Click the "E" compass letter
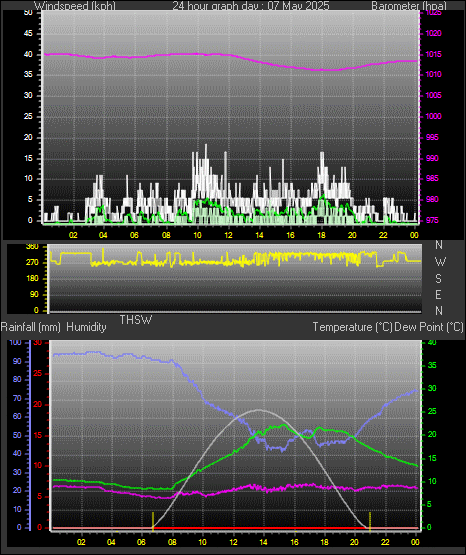 [438, 294]
